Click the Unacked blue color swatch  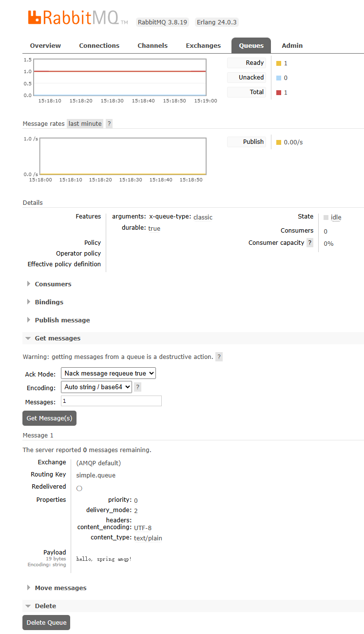279,78
